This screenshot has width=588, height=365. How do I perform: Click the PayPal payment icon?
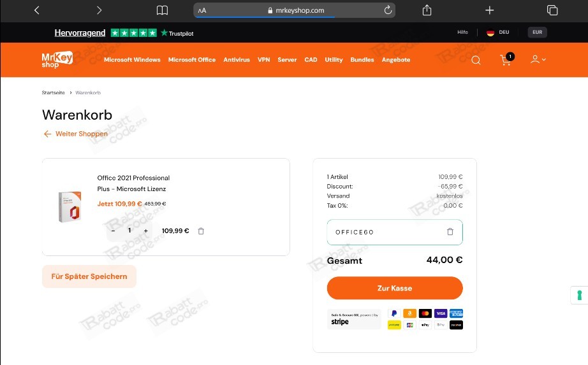click(393, 313)
